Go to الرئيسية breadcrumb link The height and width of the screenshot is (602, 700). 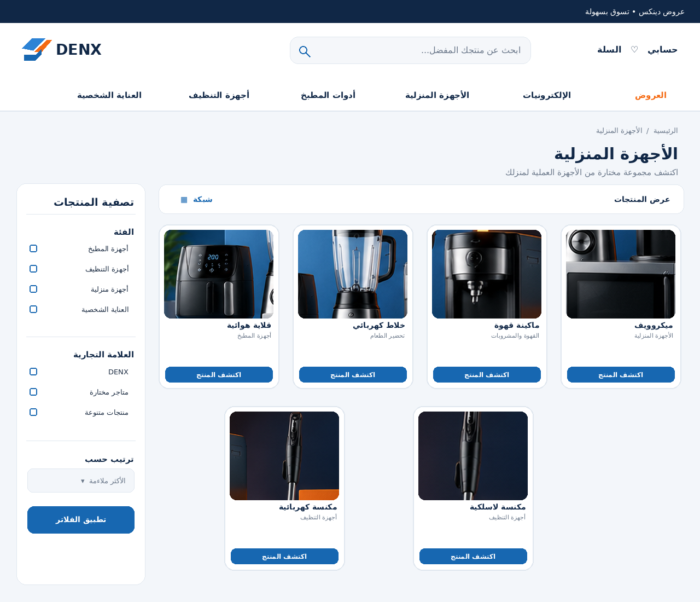[x=666, y=131]
